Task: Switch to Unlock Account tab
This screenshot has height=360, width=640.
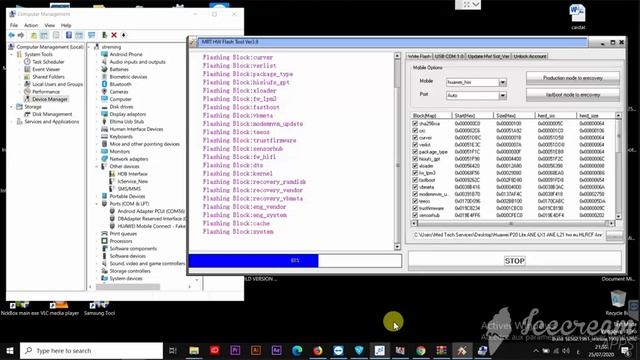Action: click(530, 56)
